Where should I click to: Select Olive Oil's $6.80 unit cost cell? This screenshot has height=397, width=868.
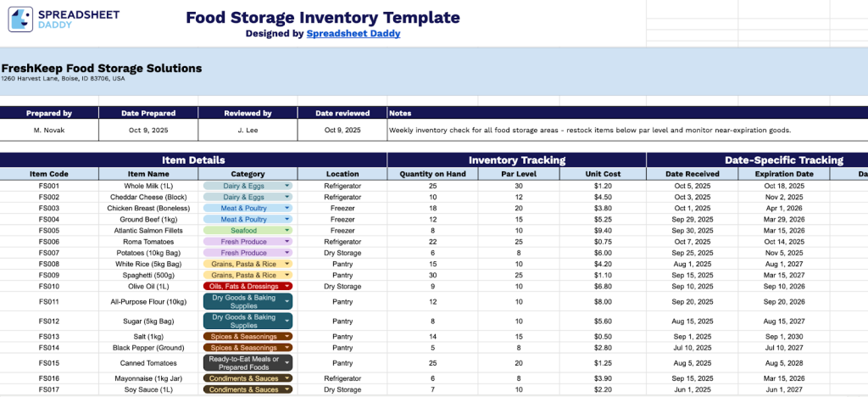click(x=603, y=286)
